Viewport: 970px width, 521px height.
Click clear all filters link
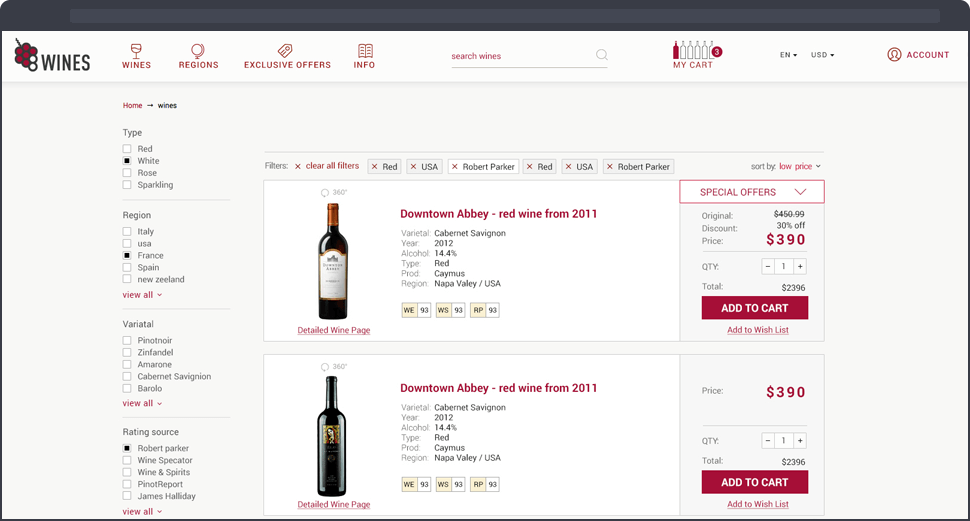(332, 166)
